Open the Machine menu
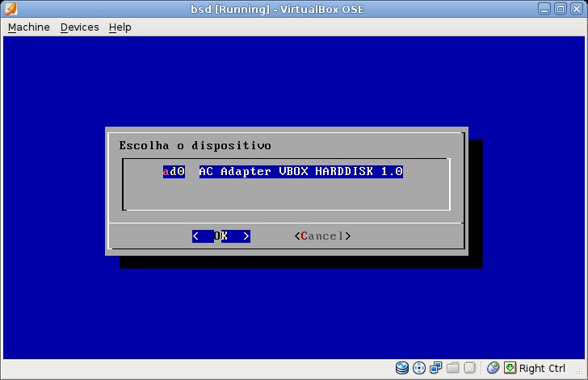The height and width of the screenshot is (380, 588). [x=29, y=27]
